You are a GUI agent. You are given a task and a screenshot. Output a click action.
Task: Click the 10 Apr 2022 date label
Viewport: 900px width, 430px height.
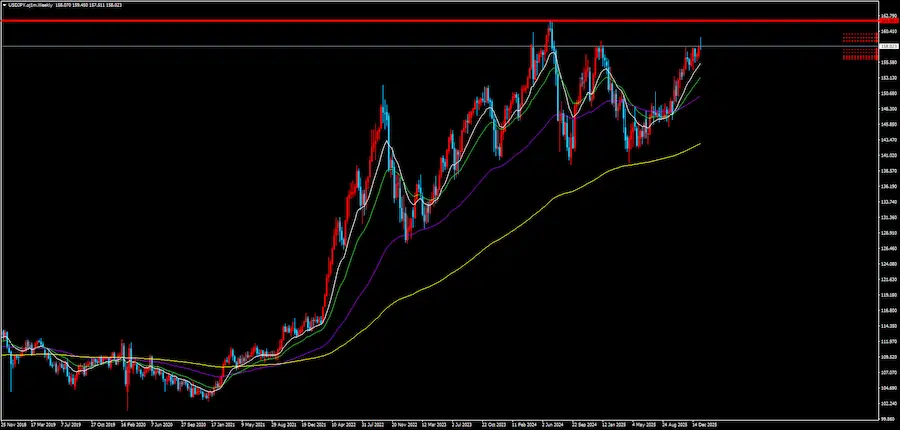pos(346,424)
